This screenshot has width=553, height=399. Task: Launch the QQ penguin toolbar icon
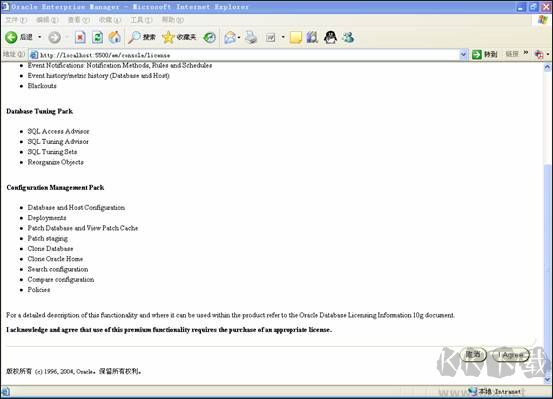click(330, 37)
